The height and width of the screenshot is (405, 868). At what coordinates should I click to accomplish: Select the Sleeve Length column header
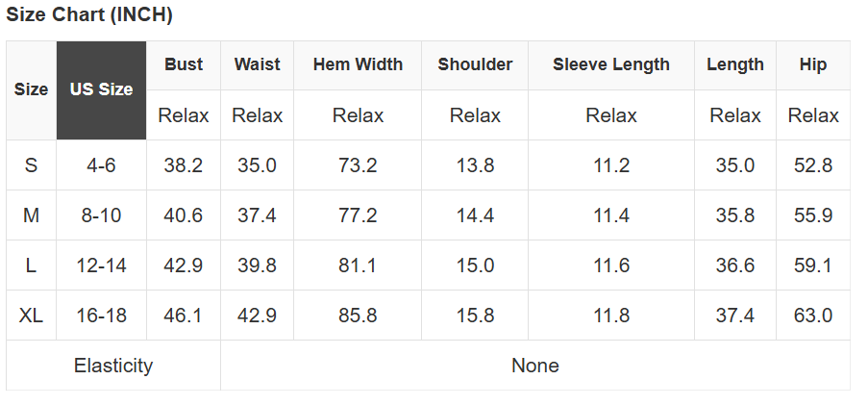pos(611,65)
